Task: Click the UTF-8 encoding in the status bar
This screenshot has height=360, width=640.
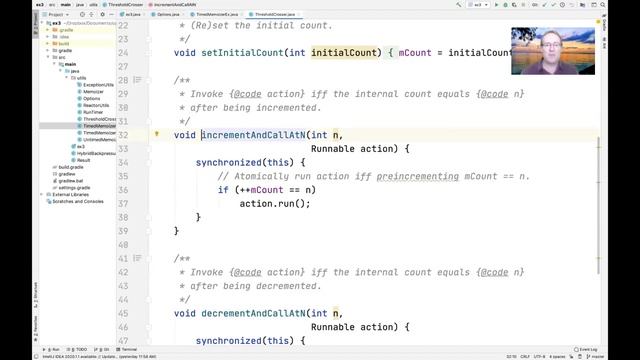Action: 539,357
